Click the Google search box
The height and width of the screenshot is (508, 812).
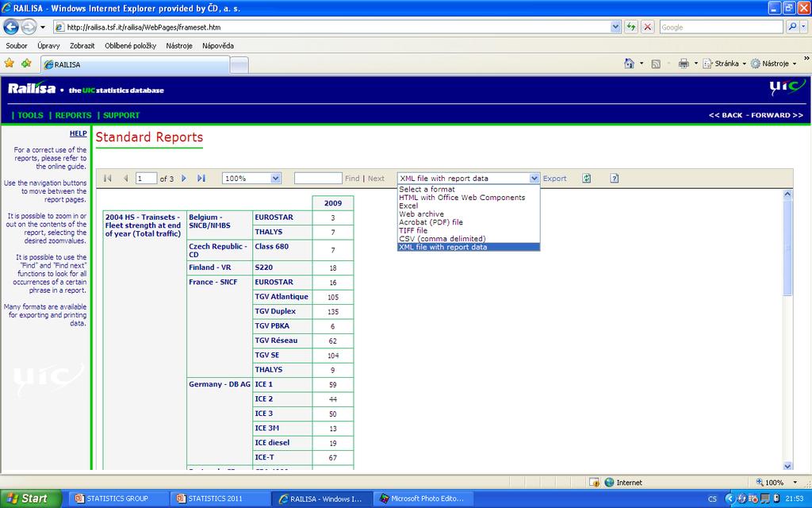(x=721, y=27)
